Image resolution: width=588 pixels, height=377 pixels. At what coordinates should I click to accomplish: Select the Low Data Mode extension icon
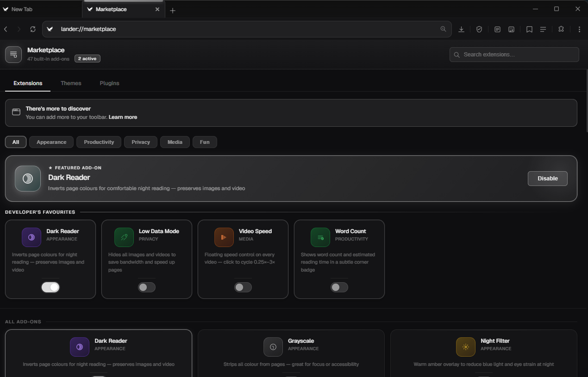[124, 237]
